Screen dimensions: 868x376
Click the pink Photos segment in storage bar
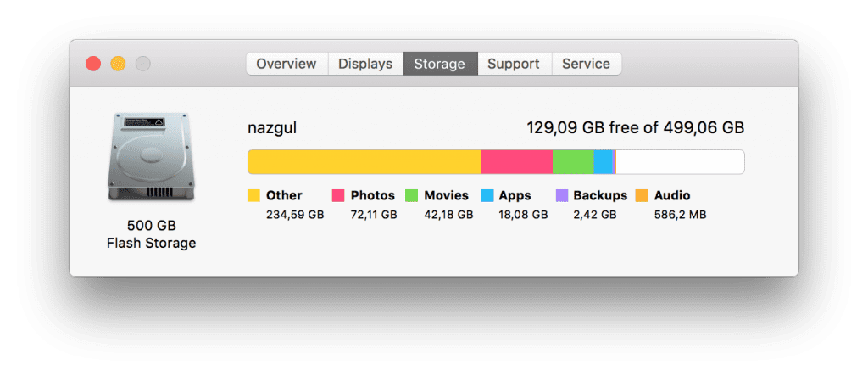tap(516, 162)
